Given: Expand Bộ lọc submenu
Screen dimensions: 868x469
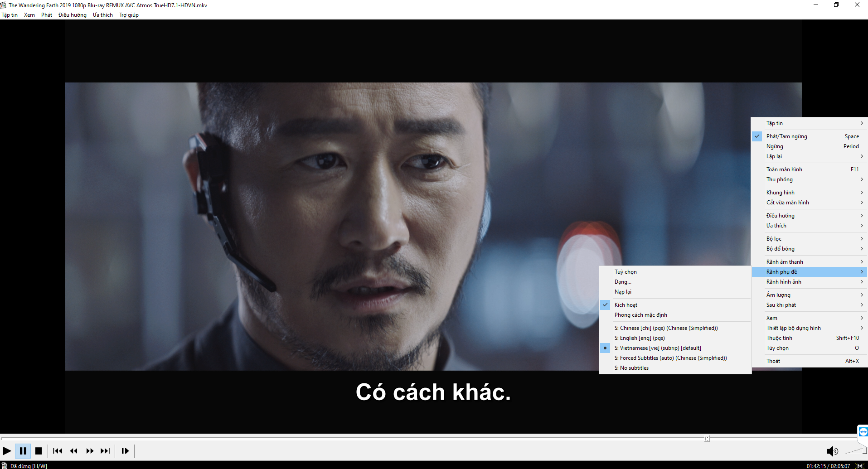Looking at the screenshot, I should tap(810, 239).
